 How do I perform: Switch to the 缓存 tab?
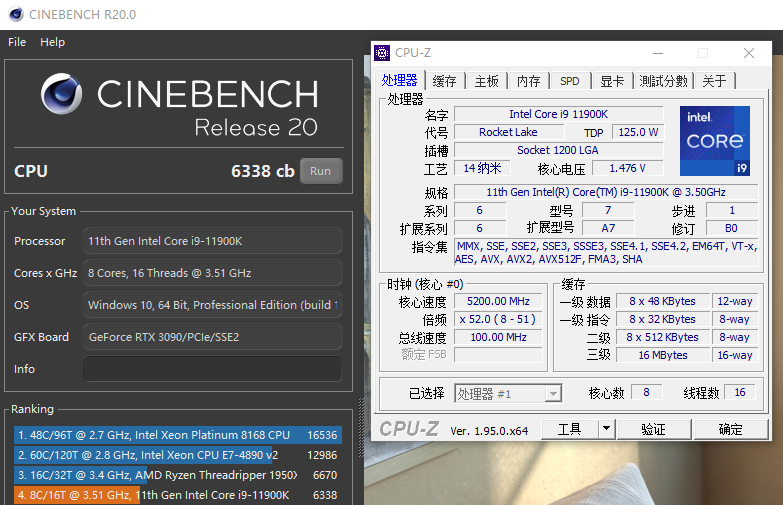[x=444, y=81]
